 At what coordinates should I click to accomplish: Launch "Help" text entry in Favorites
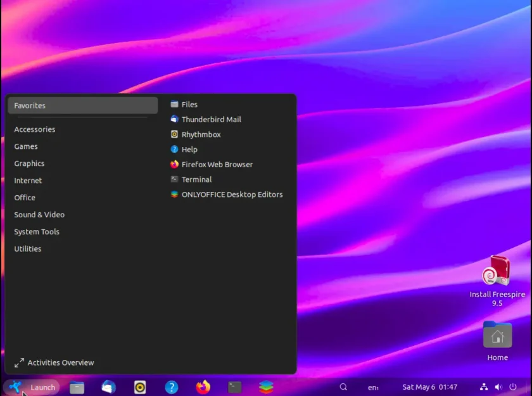[189, 150]
